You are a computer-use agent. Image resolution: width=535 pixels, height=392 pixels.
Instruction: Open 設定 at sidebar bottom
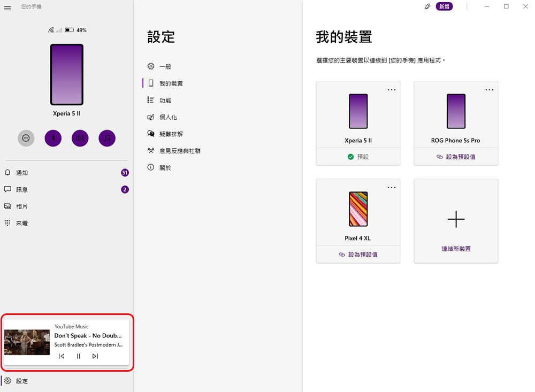(66, 381)
